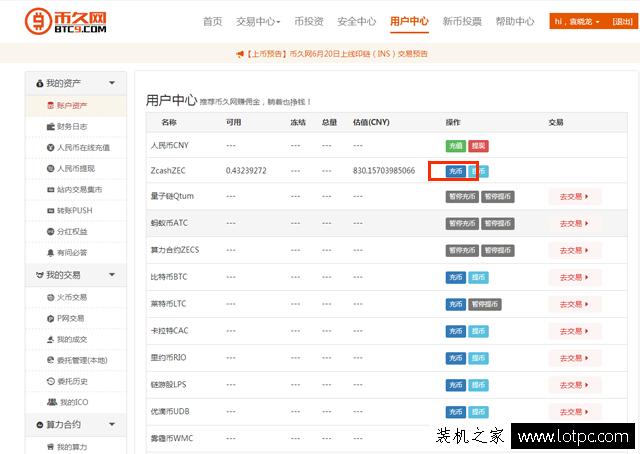Screen dimensions: 640x454
Task: Click the bell icon beside 有问必答
Action: [51, 253]
